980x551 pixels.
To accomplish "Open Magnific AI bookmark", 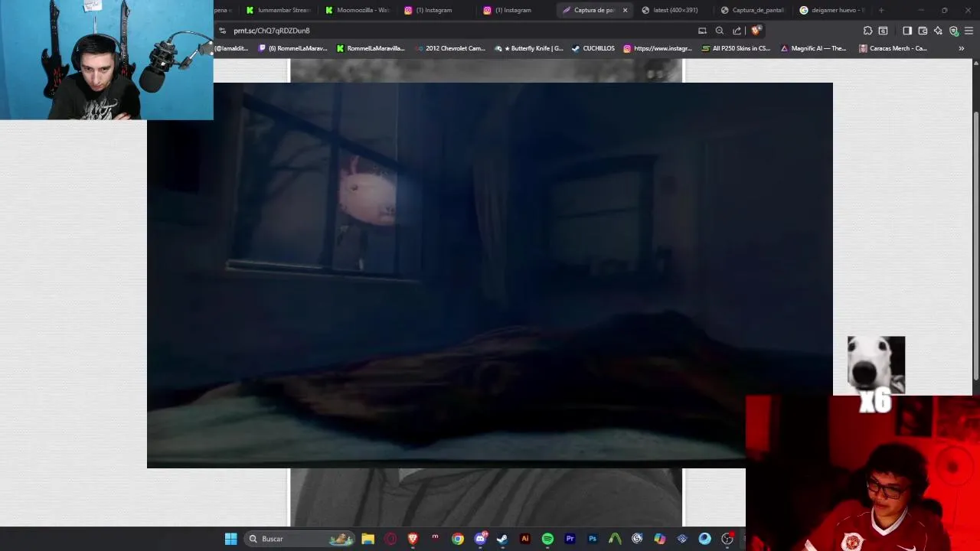I will coord(813,48).
